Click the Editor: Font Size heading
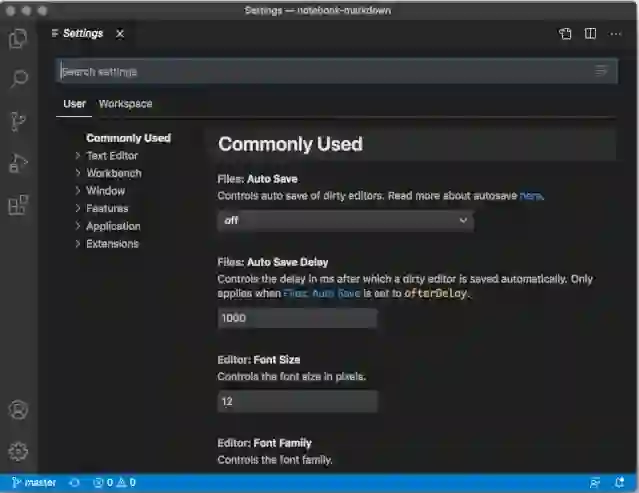 (259, 360)
